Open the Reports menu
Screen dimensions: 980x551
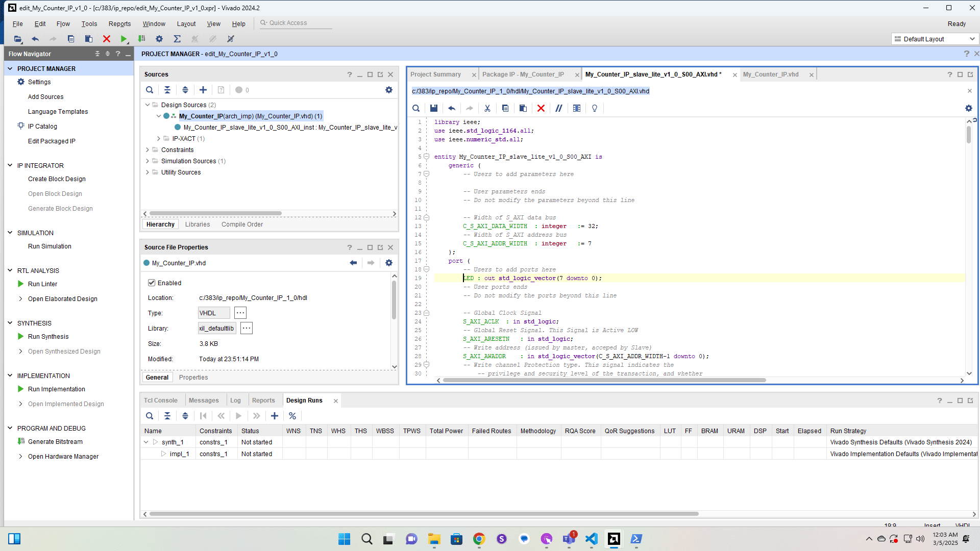pyautogui.click(x=119, y=24)
